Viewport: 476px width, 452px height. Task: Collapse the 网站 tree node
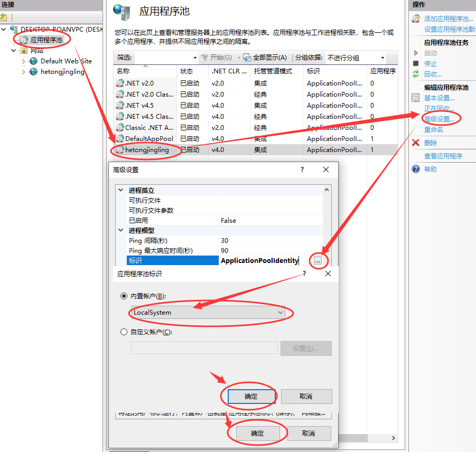pyautogui.click(x=13, y=50)
